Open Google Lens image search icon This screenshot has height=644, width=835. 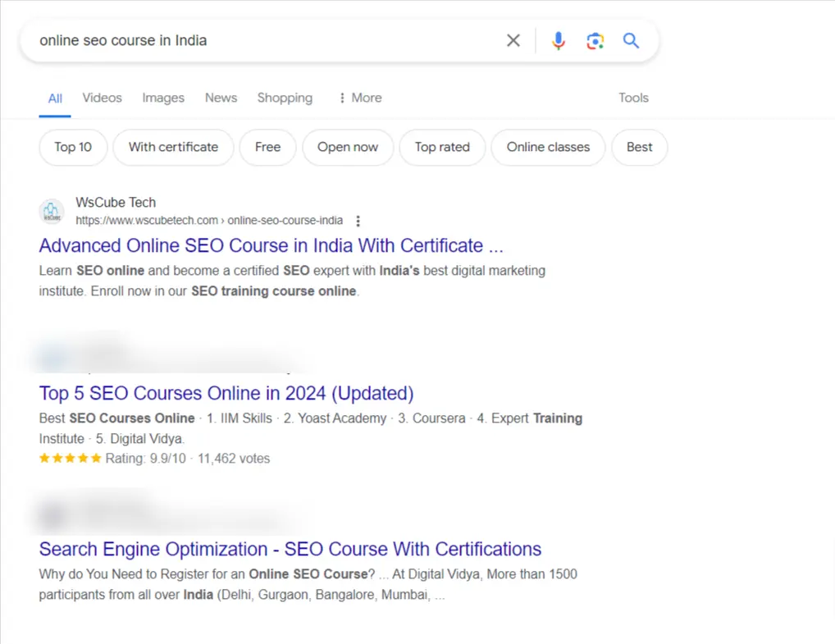[x=595, y=41]
